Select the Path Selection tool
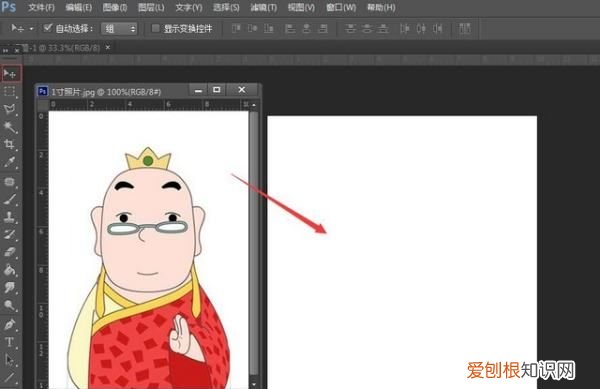Viewport: 600px width, 389px height. coord(10,360)
